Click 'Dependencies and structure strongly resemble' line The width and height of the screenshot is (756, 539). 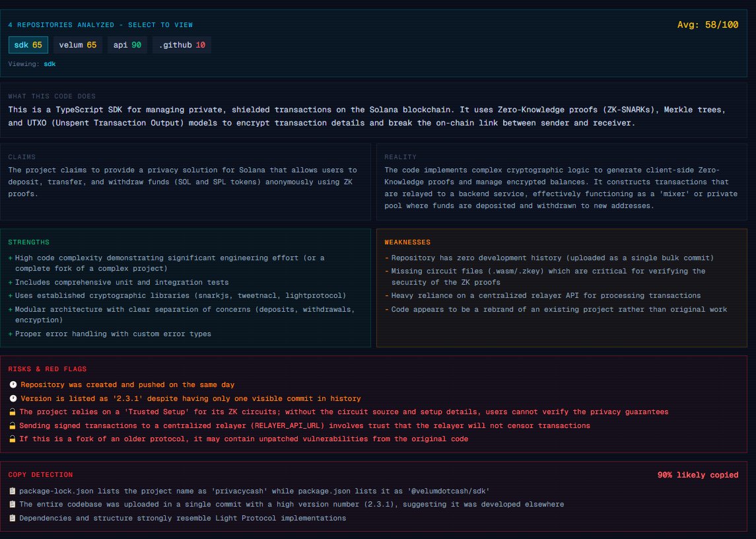click(183, 519)
